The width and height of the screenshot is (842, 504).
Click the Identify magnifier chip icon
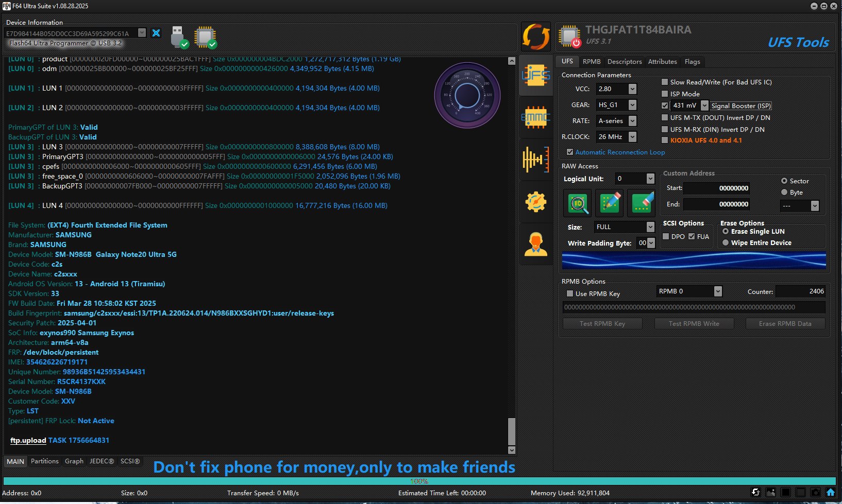coord(578,203)
